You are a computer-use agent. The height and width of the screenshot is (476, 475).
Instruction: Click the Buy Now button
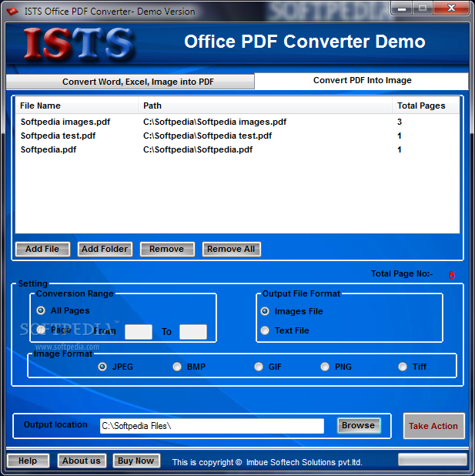[x=136, y=461]
